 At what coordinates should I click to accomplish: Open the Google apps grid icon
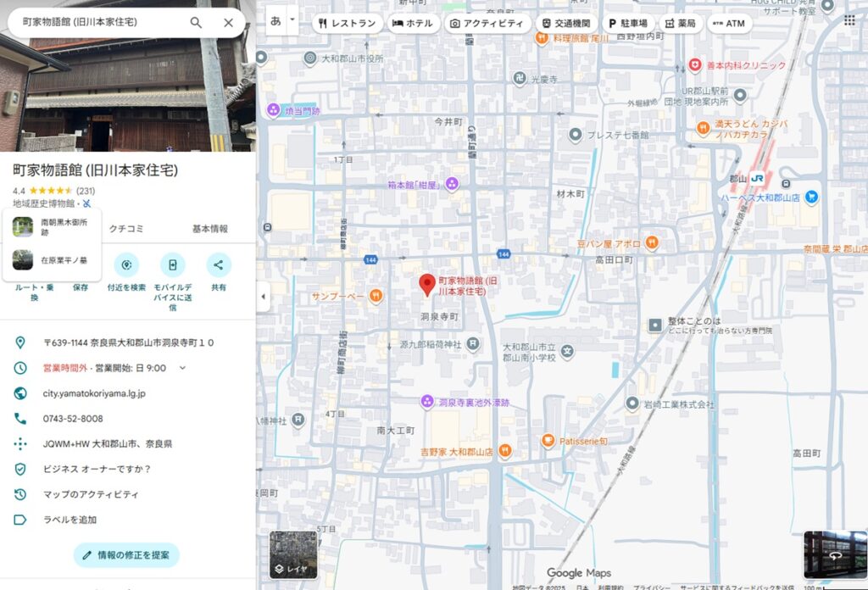[849, 20]
